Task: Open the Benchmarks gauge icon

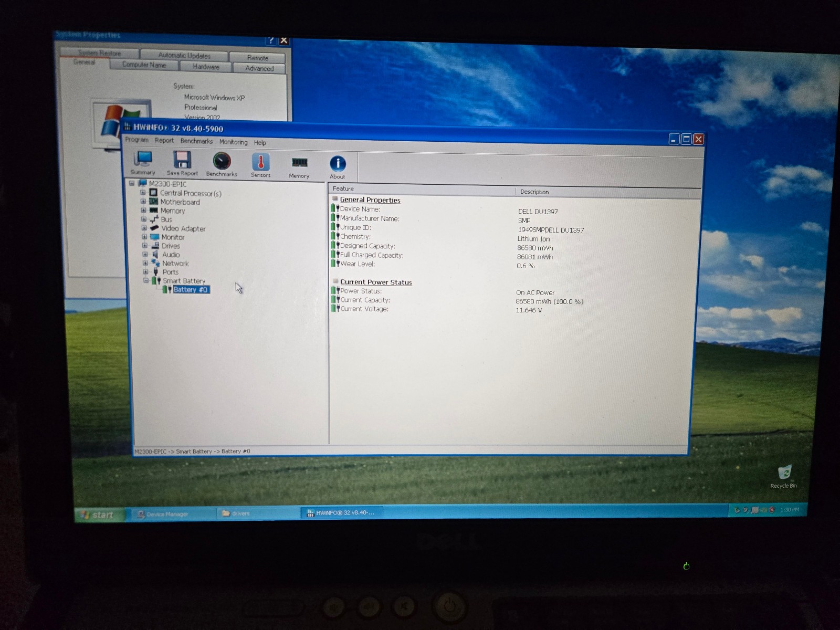Action: click(x=222, y=161)
